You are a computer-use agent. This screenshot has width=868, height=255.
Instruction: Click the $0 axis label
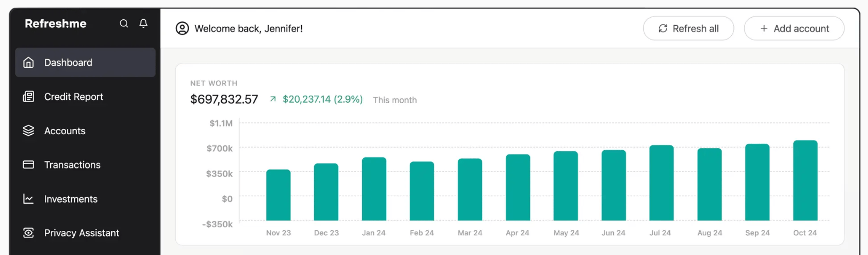227,199
